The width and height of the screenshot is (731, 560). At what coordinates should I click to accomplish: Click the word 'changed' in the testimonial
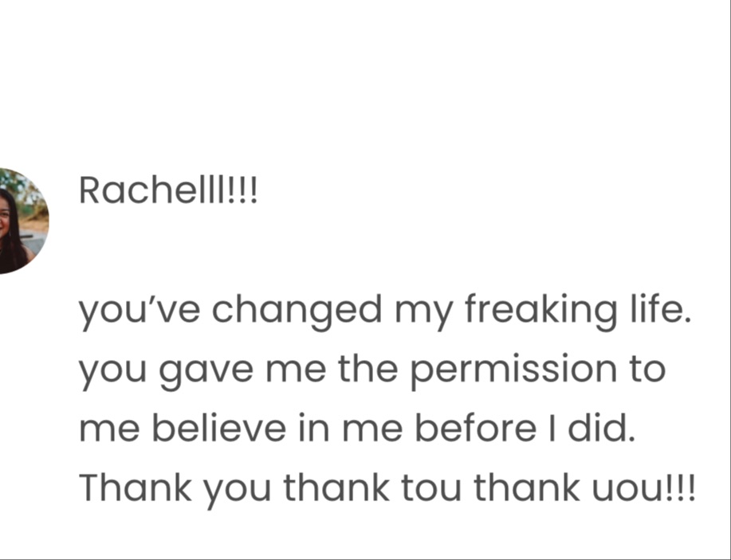(297, 311)
